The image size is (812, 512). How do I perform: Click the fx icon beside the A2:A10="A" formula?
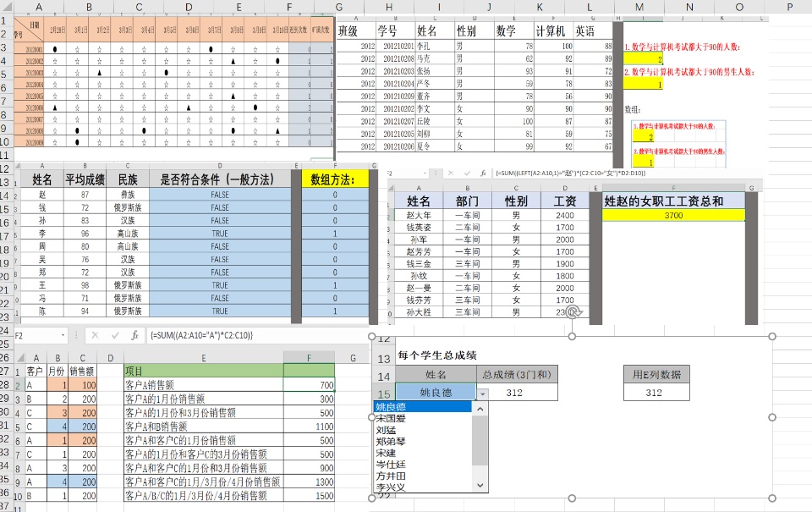pos(134,335)
